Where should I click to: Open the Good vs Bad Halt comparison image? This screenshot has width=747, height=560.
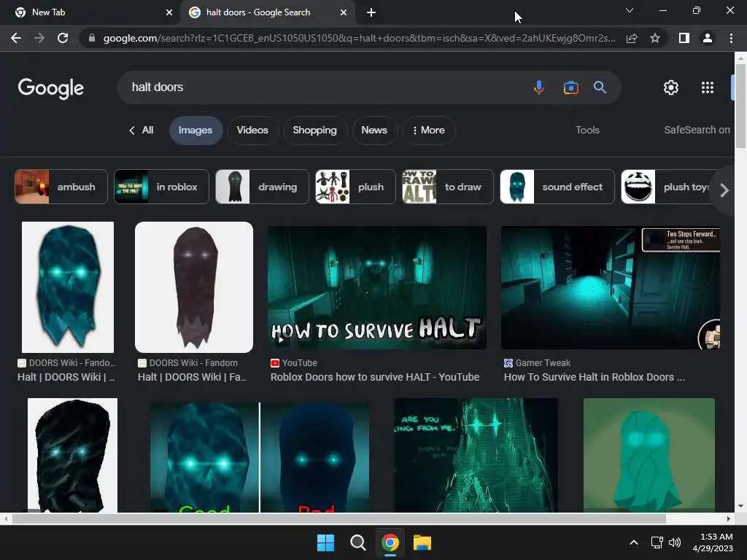click(x=260, y=457)
